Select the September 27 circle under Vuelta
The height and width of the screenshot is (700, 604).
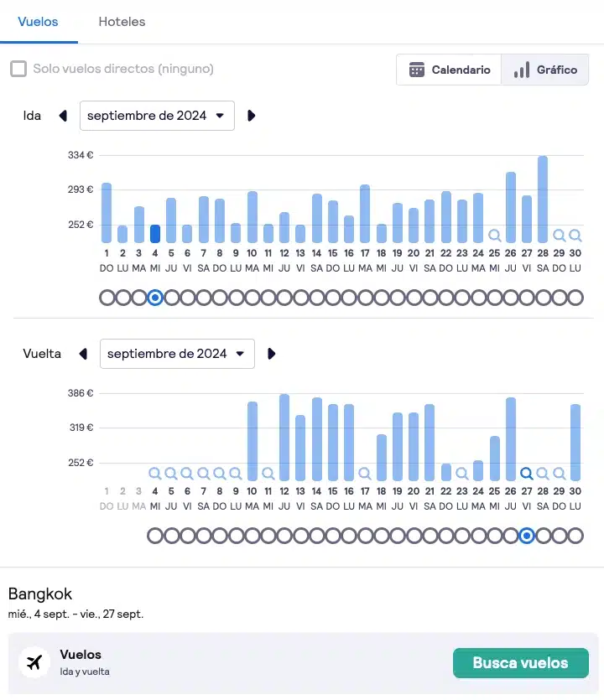(x=527, y=535)
